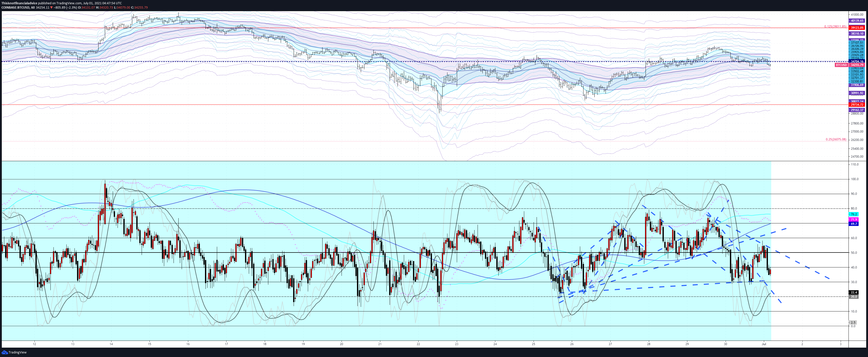Click date 12 on the time axis
Viewport: 868px width, 357px height.
(34, 344)
